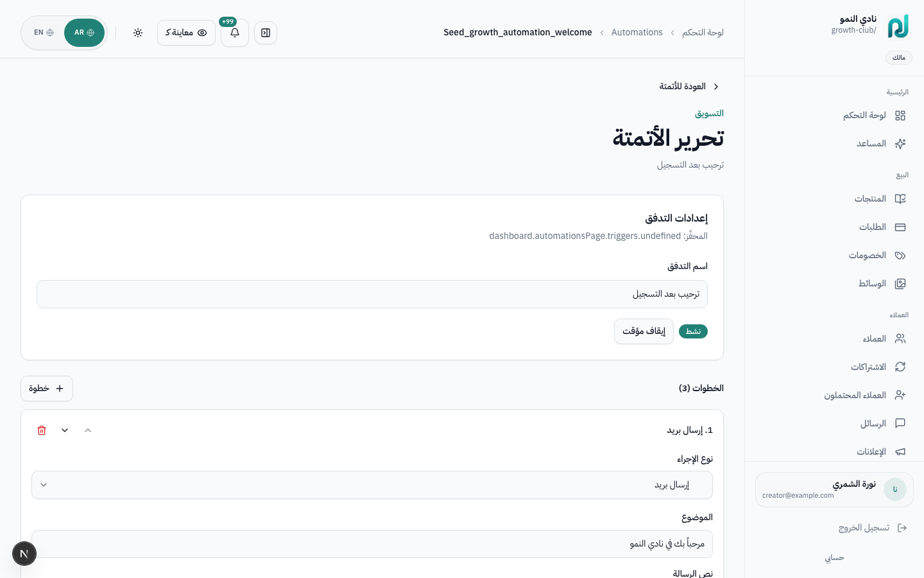
Task: Click the user avatar نا
Action: click(x=895, y=489)
